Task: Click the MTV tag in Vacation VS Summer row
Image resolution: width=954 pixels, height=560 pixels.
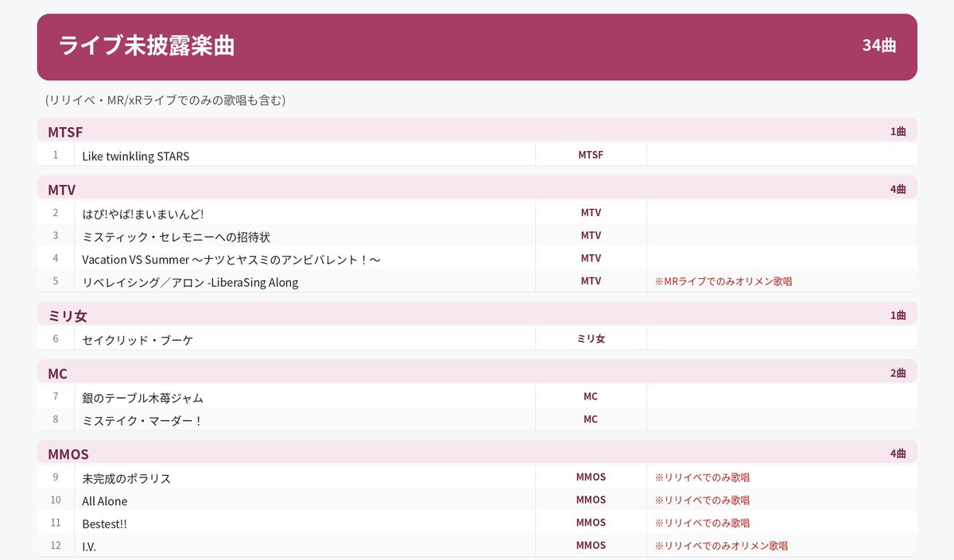Action: point(591,258)
